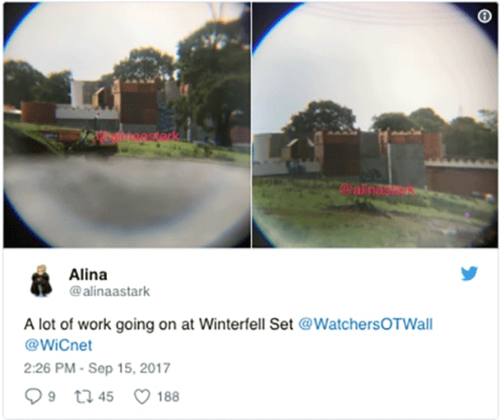Viewport: 504px width, 420px height.
Task: Click the red watermark on the left photo
Action: pyautogui.click(x=138, y=137)
